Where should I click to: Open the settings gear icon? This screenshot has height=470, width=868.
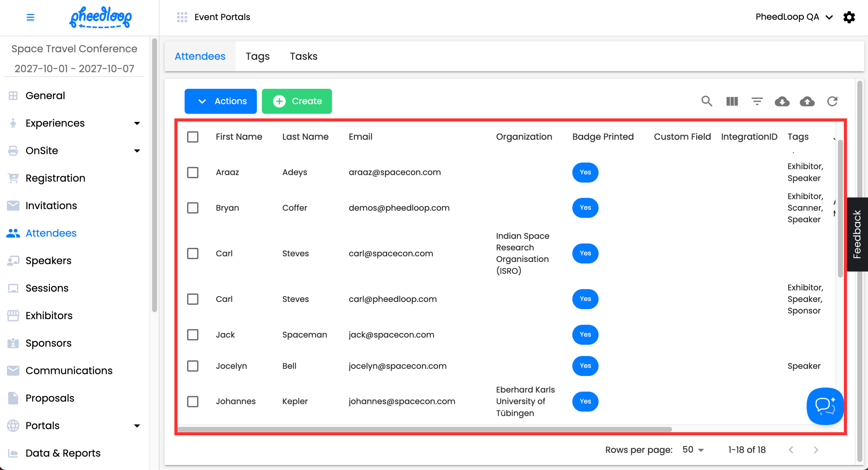click(x=849, y=17)
